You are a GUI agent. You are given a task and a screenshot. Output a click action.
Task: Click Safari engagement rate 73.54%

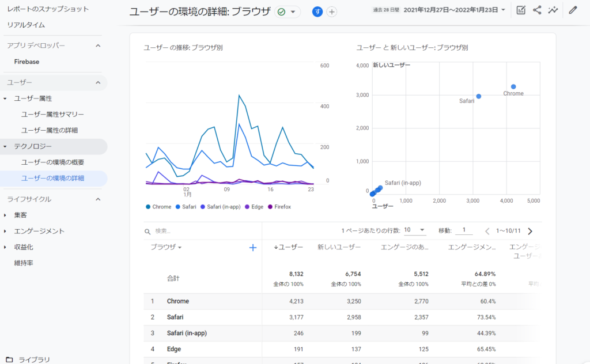pyautogui.click(x=486, y=317)
